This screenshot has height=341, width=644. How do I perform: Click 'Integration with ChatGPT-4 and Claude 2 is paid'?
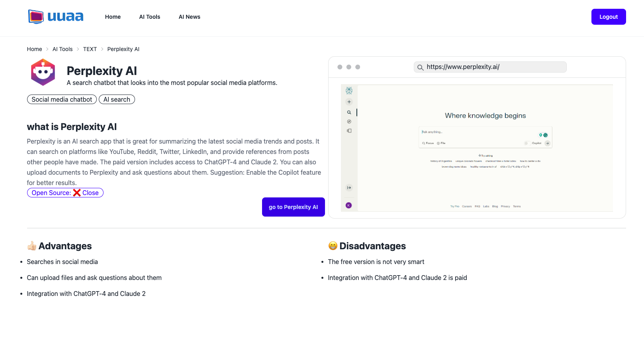point(397,278)
